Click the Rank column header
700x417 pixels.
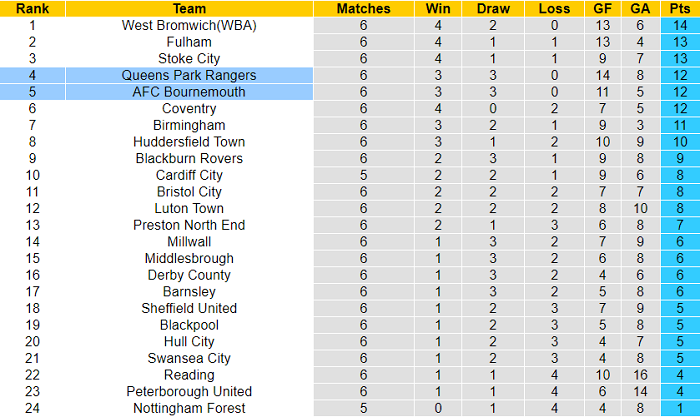(x=32, y=8)
